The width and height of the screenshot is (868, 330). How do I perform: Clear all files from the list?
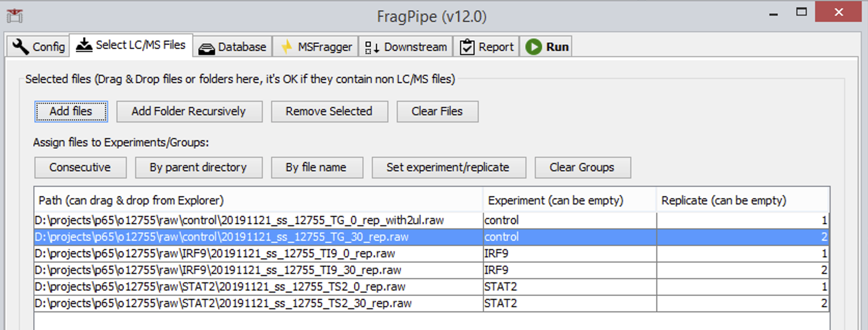pyautogui.click(x=437, y=111)
